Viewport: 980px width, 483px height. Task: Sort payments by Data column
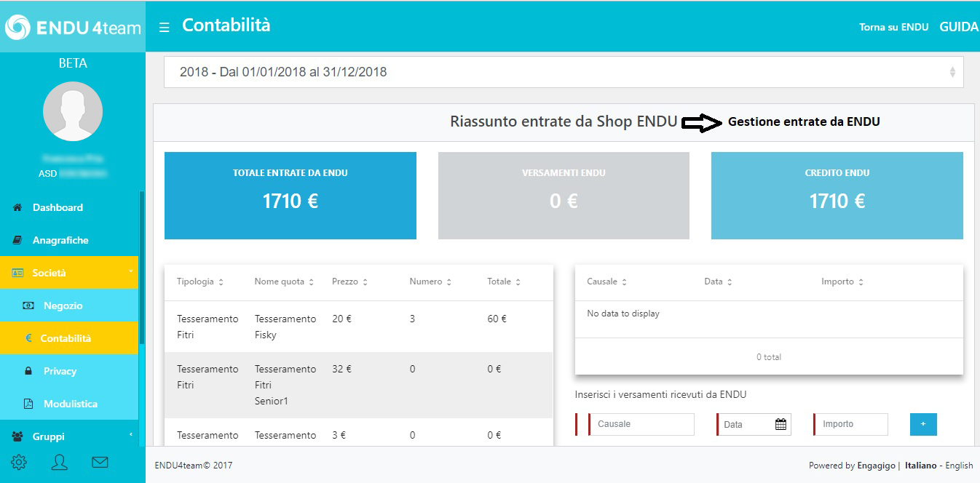click(719, 282)
